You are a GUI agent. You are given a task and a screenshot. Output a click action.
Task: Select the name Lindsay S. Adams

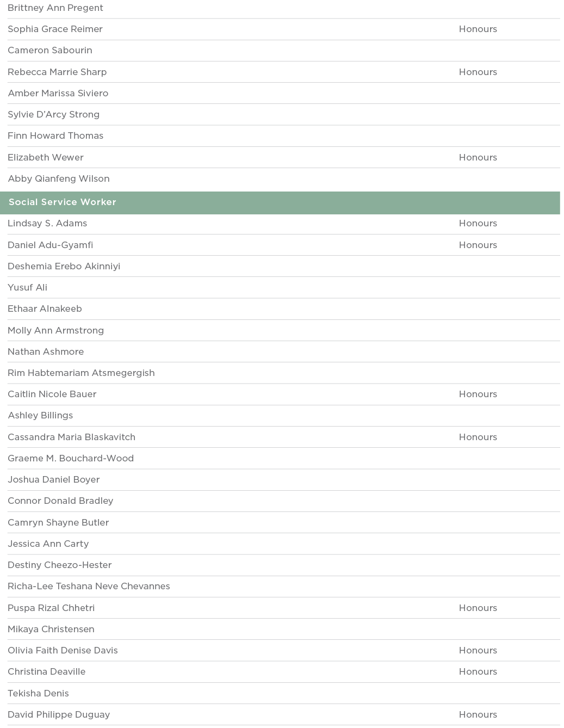(47, 224)
